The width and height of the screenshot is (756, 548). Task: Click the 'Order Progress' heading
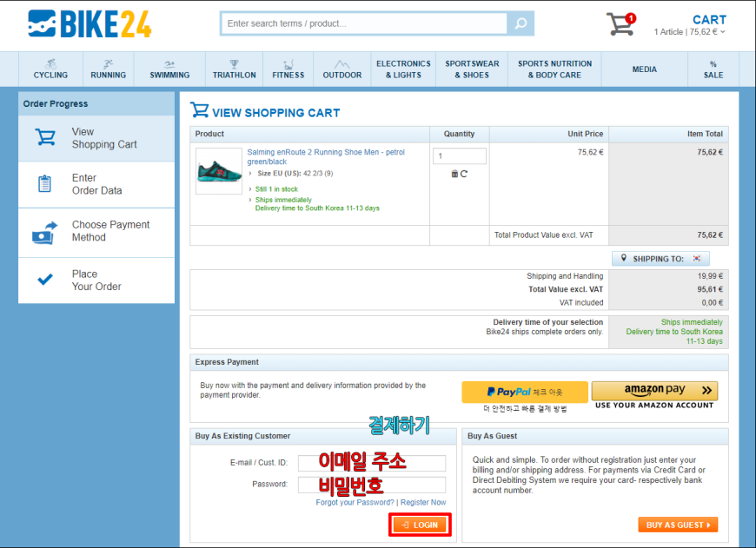56,103
